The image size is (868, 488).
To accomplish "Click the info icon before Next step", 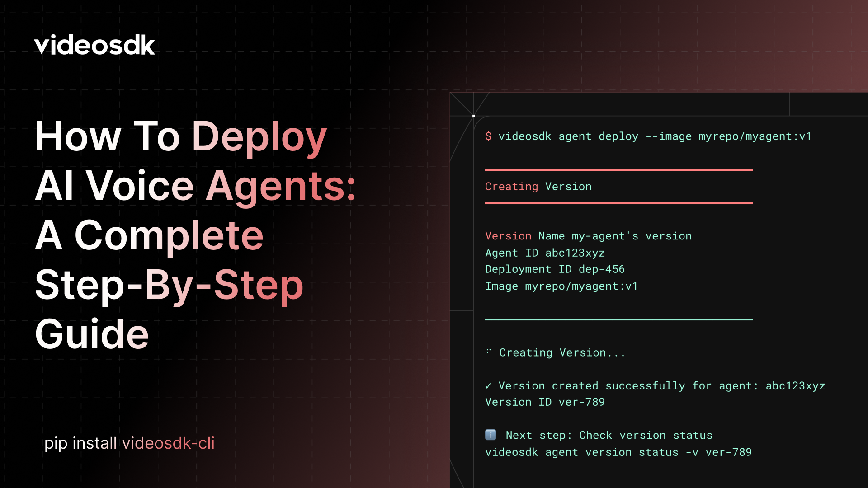I will pyautogui.click(x=490, y=435).
